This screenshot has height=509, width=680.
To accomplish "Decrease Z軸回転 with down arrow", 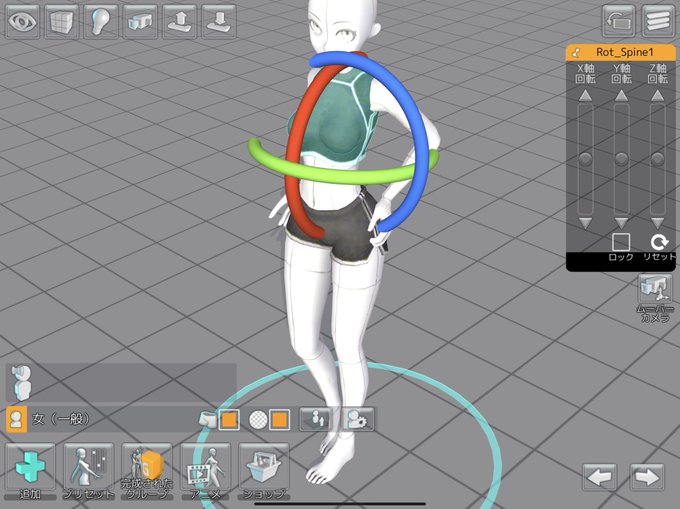I will pyautogui.click(x=657, y=223).
